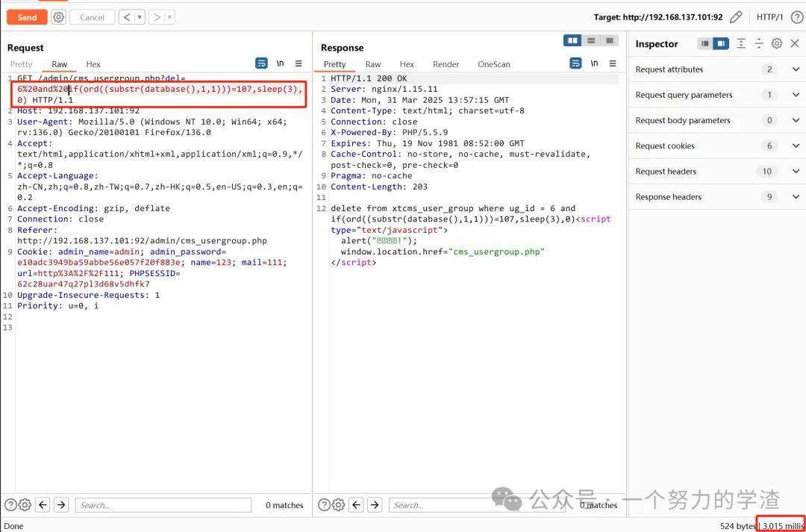Jump to next Request search match
This screenshot has height=532, width=806.
point(61,504)
